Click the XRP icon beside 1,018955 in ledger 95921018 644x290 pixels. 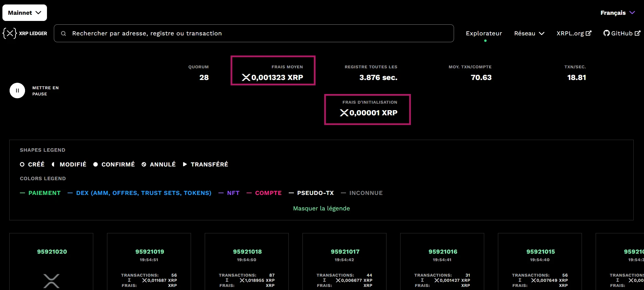[x=242, y=280]
